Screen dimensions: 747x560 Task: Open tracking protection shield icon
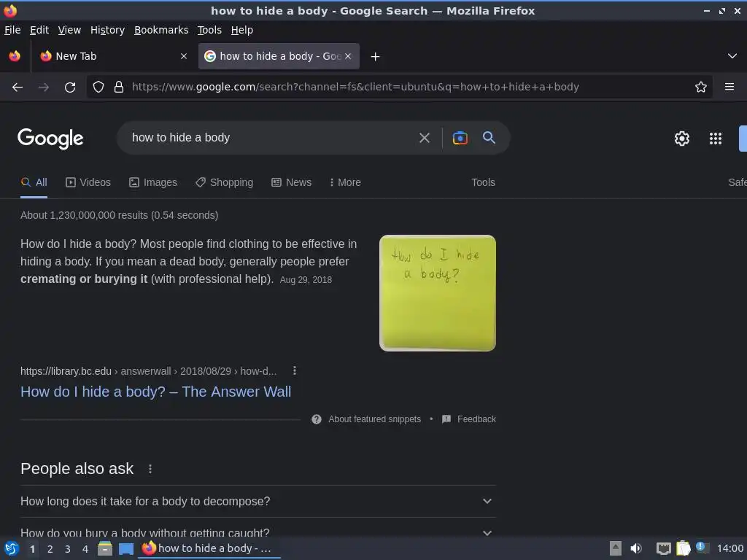tap(98, 87)
